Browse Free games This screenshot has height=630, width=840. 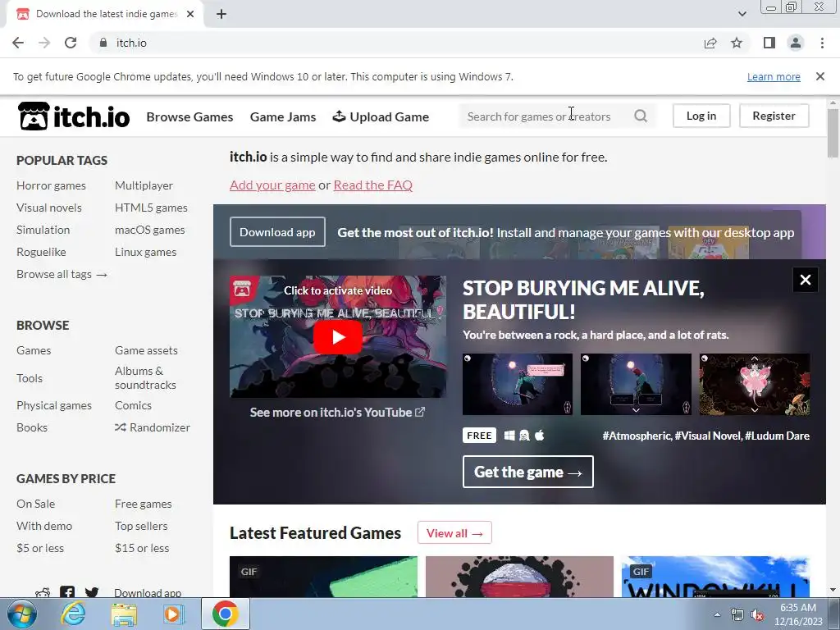(x=143, y=504)
